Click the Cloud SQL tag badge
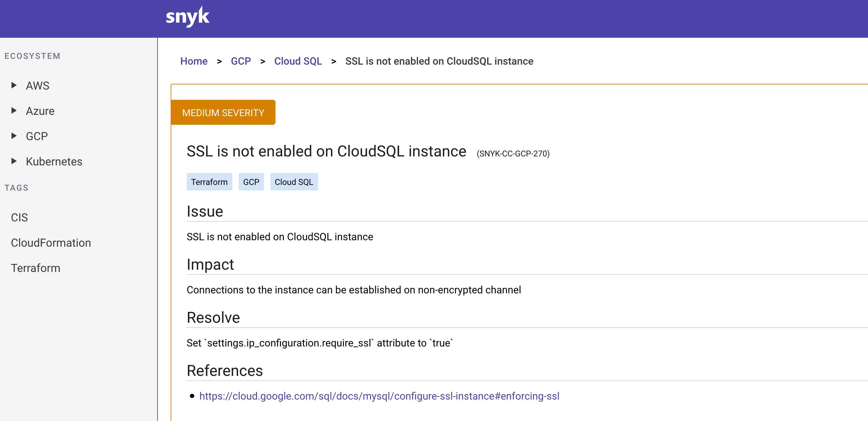Image resolution: width=868 pixels, height=421 pixels. (293, 182)
